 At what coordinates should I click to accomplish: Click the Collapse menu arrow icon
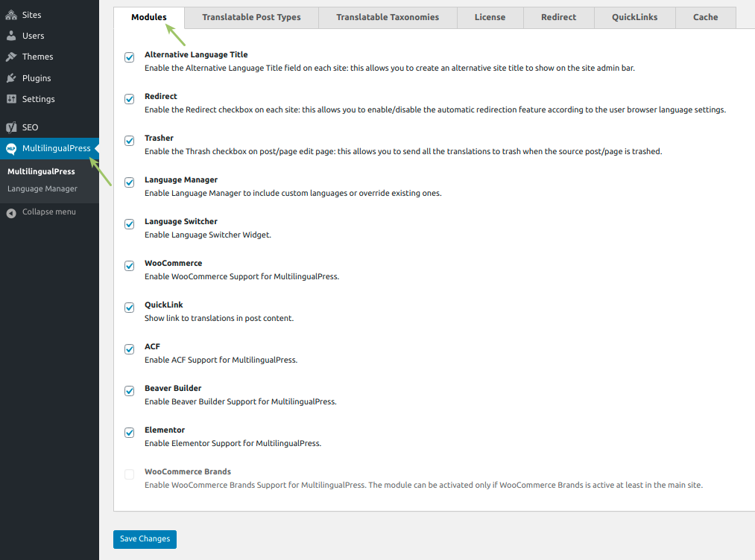tap(11, 213)
